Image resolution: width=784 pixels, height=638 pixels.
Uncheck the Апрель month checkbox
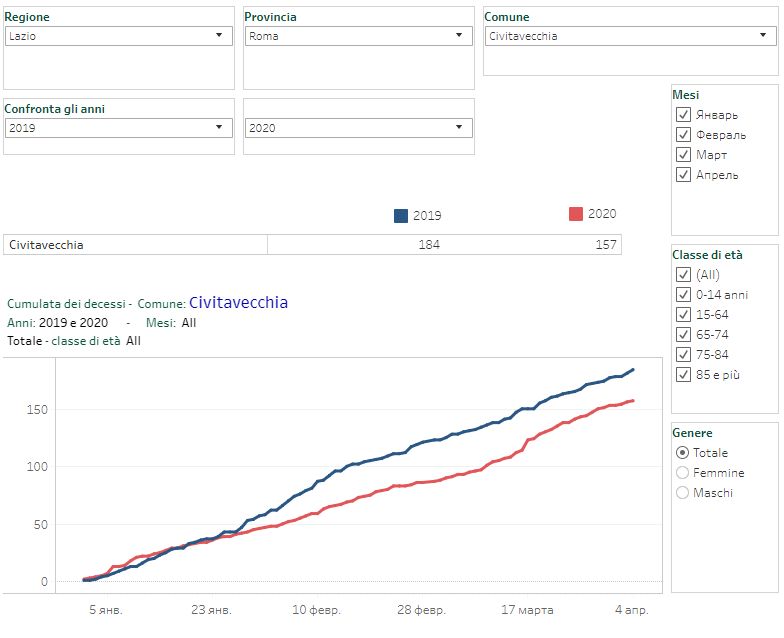[x=684, y=175]
